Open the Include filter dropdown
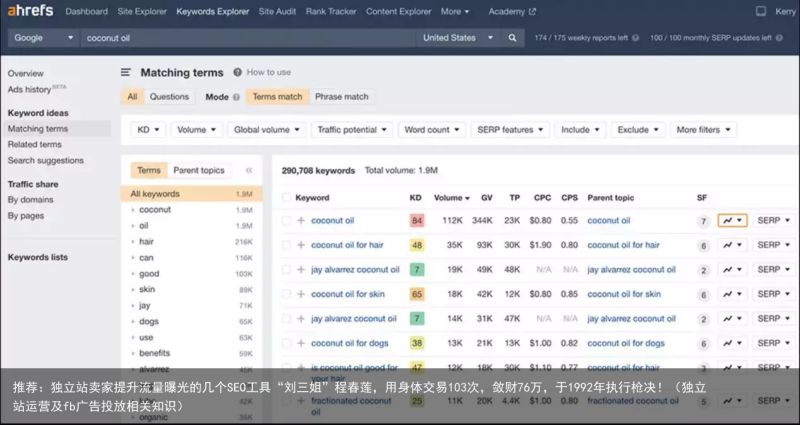The width and height of the screenshot is (800, 425). tap(580, 130)
